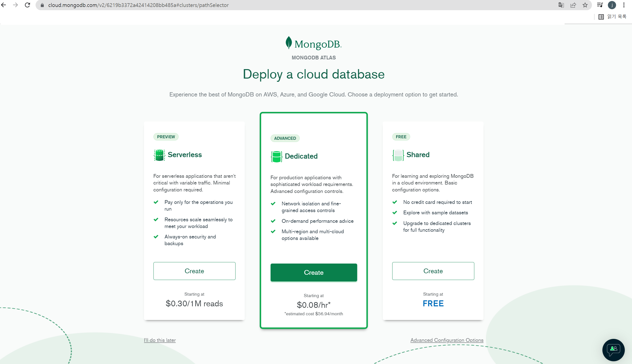Open the Chrome profile avatar
Image resolution: width=632 pixels, height=364 pixels.
pos(612,5)
